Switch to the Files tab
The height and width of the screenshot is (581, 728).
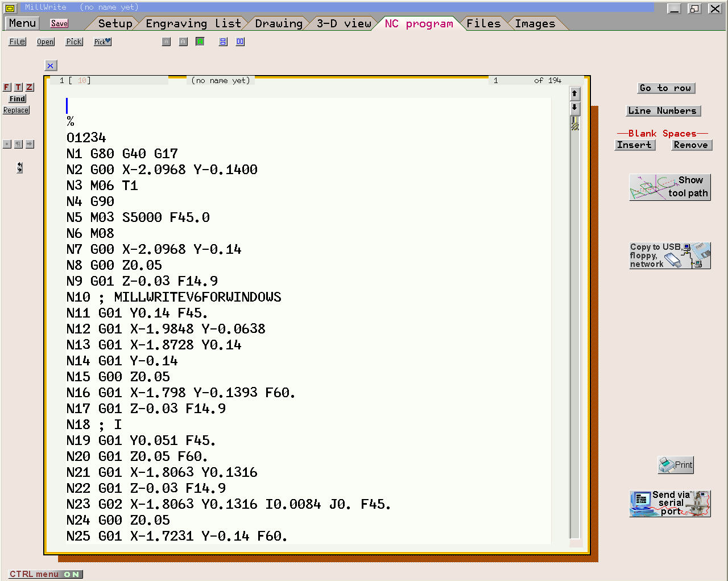click(483, 23)
